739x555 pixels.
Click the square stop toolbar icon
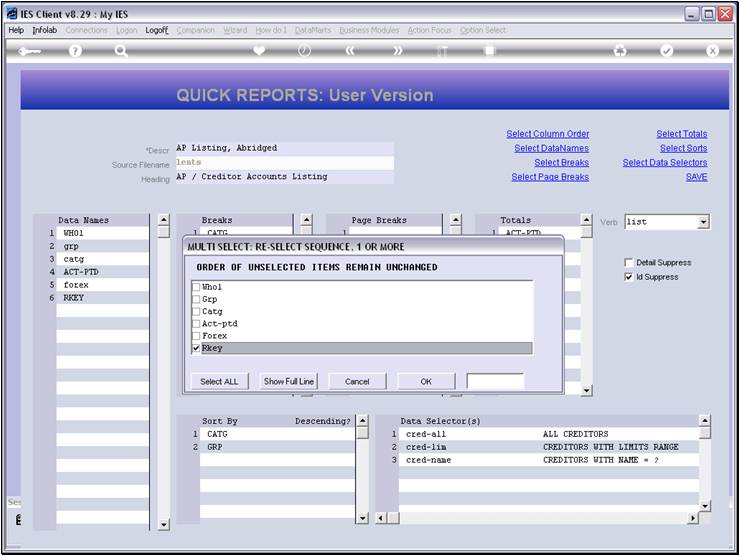click(490, 50)
